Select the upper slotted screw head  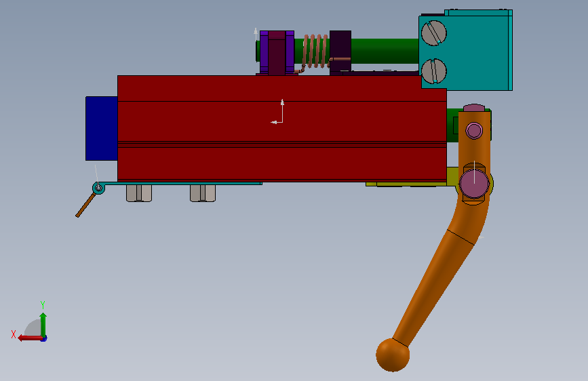pyautogui.click(x=434, y=33)
